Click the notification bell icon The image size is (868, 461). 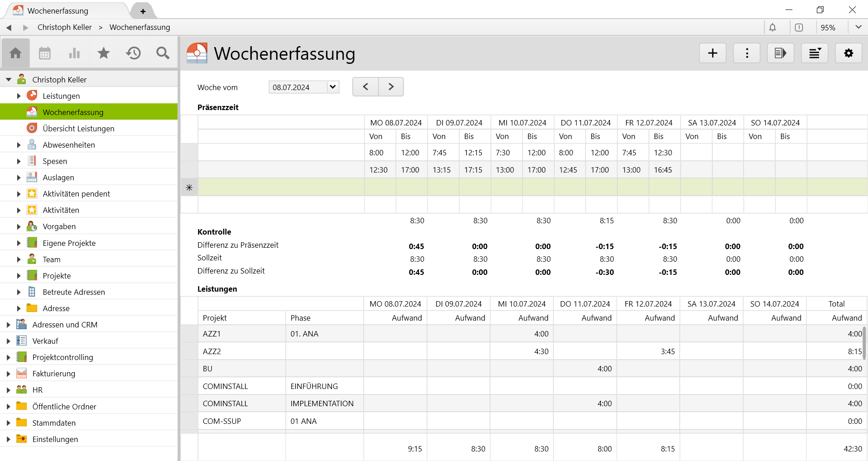(772, 28)
